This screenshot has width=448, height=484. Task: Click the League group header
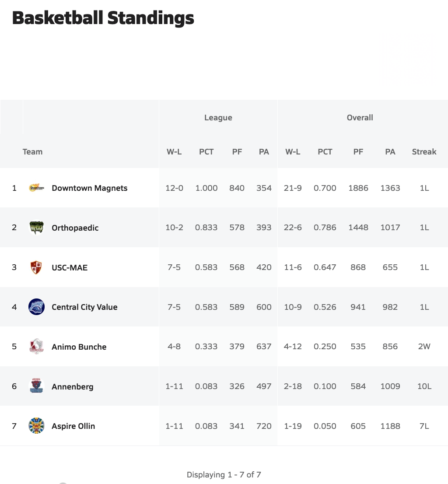pyautogui.click(x=218, y=118)
